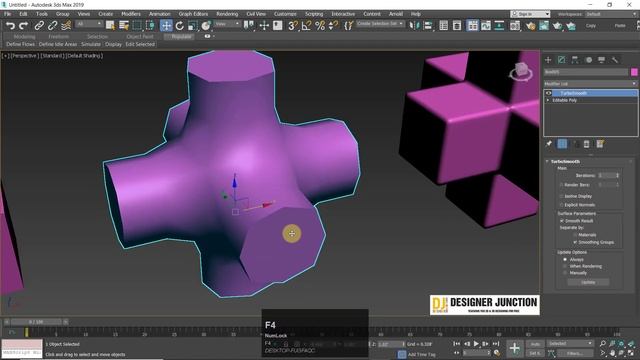Click the Update button in TurboSmooth

coord(588,282)
